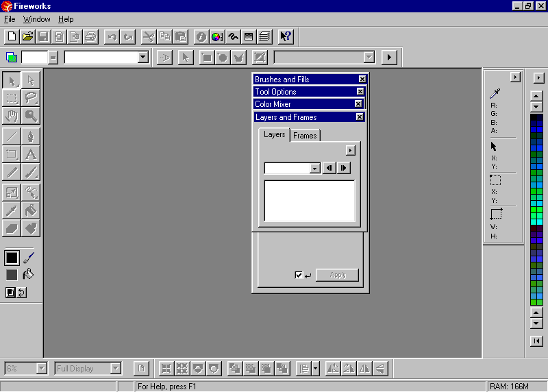Click the Apply button
This screenshot has height=392, width=548.
(x=337, y=275)
